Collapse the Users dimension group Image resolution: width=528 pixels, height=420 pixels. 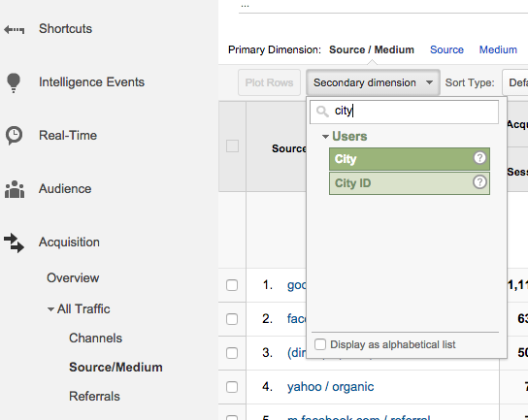tap(325, 137)
